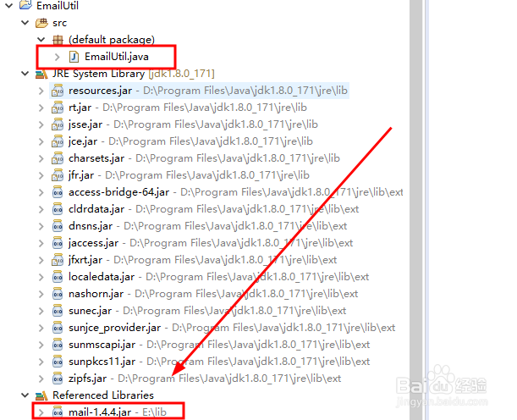This screenshot has width=517, height=420.
Task: Expand the mail-1.4.4.jar node
Action: pos(41,412)
